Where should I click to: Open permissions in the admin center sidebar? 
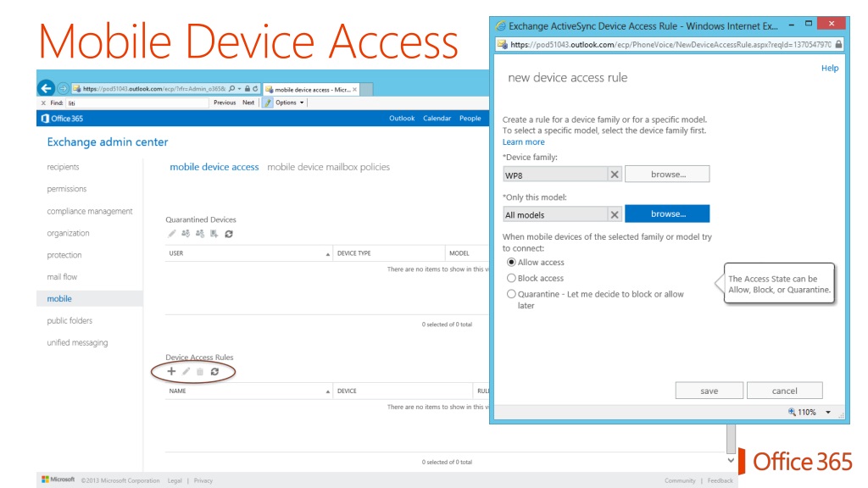66,189
